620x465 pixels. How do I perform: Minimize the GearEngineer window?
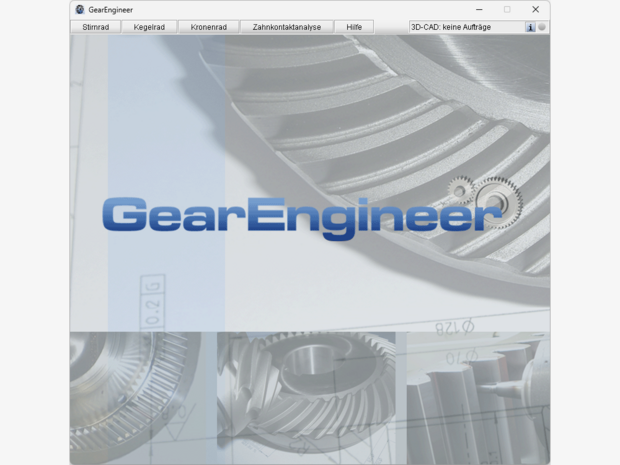pos(479,9)
